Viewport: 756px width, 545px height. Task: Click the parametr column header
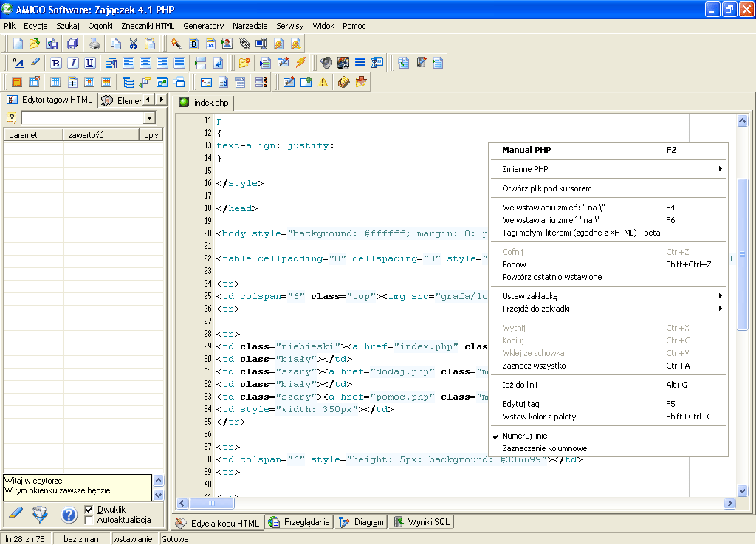point(34,135)
